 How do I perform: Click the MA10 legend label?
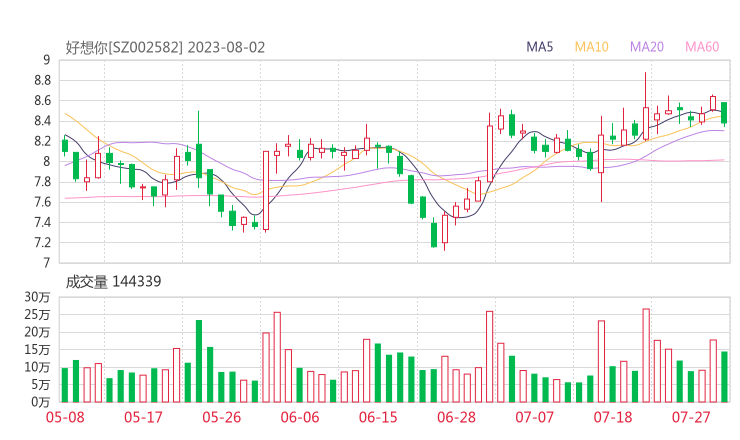pyautogui.click(x=591, y=47)
